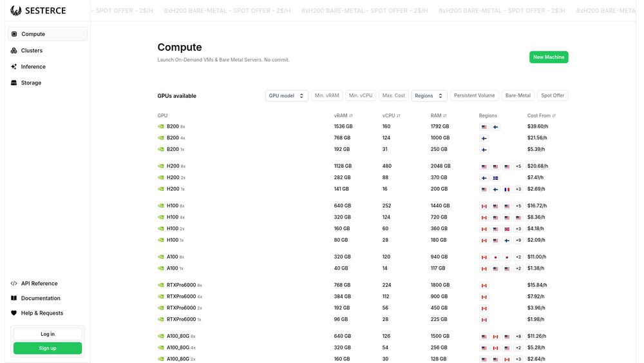Click the NVIDIA icon on H200 8x row
The image size is (644, 363).
click(x=160, y=166)
